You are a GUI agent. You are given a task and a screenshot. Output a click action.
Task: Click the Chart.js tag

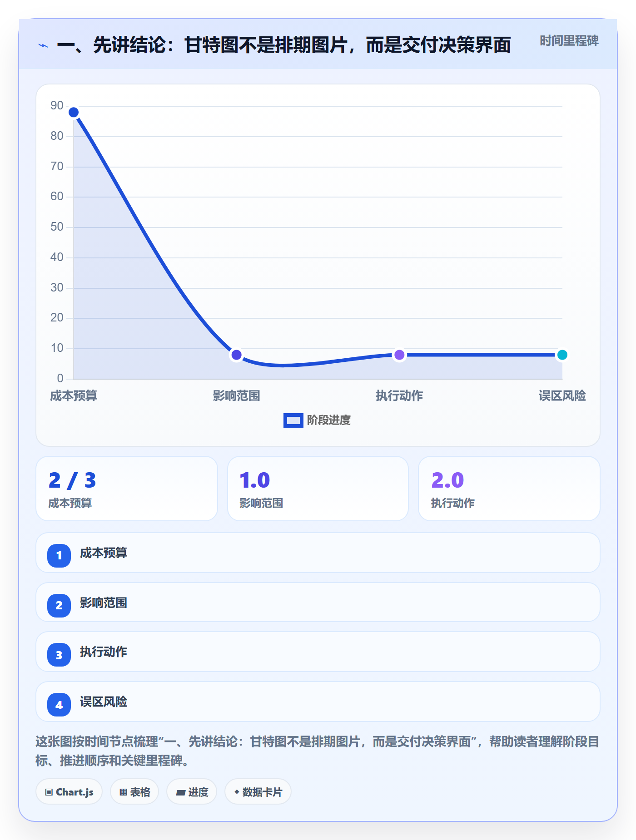[69, 792]
